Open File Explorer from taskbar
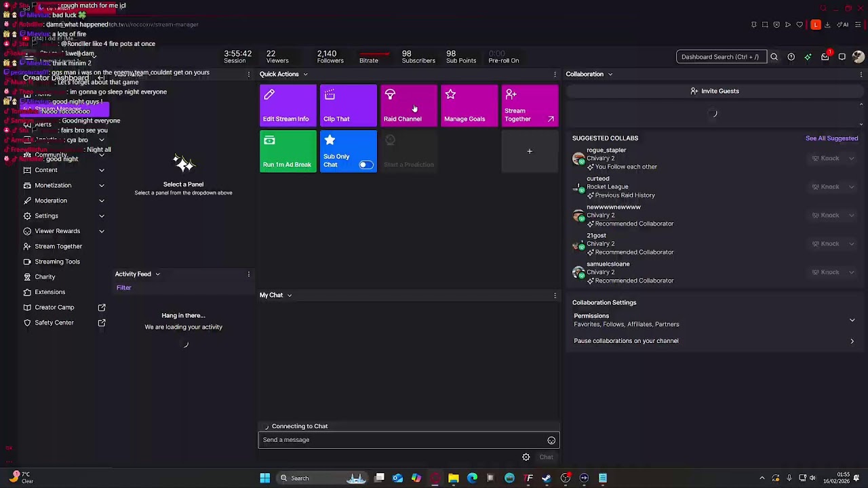Screen dimensions: 868x488 click(x=454, y=479)
